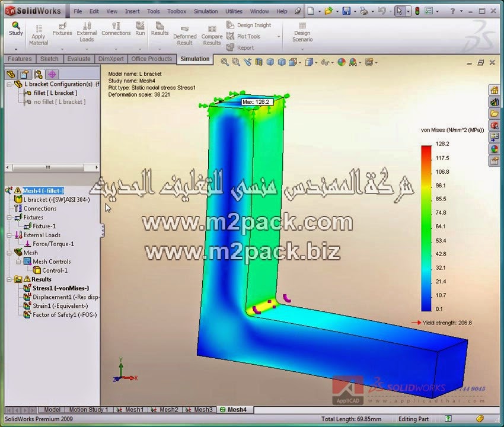This screenshot has width=504, height=427.
Task: Select Stress1 (-vonMises-) result
Action: click(60, 288)
